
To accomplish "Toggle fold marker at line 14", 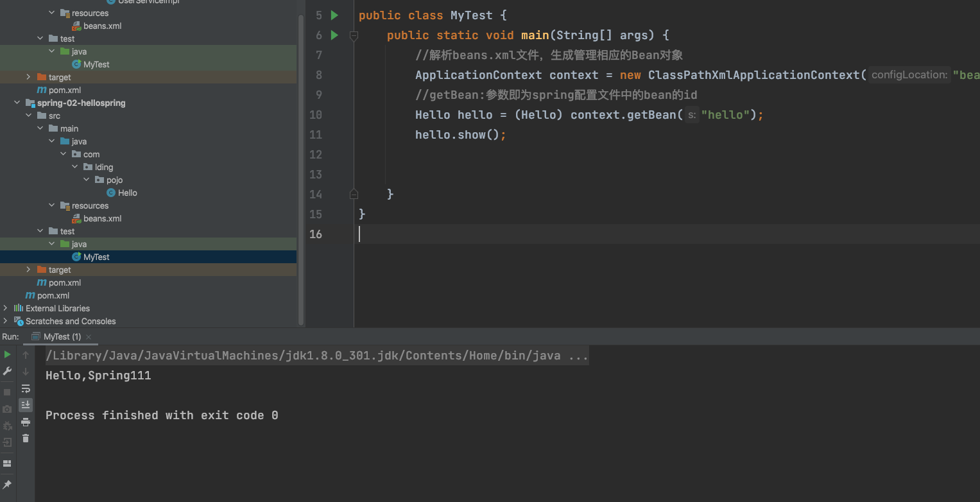I will 354,193.
